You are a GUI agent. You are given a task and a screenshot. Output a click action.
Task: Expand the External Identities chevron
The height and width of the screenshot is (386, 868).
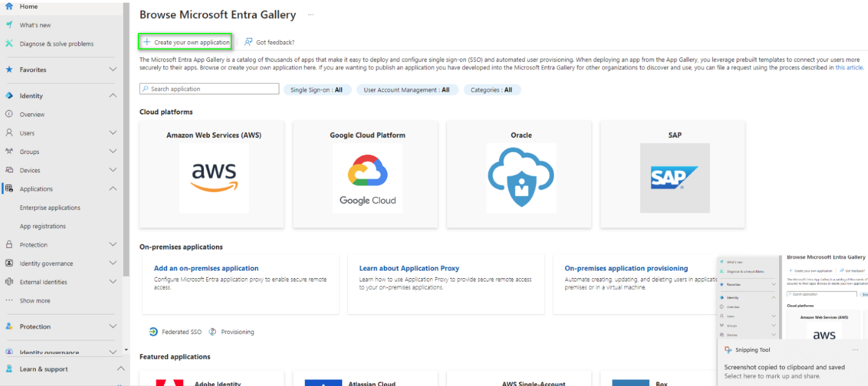[113, 282]
